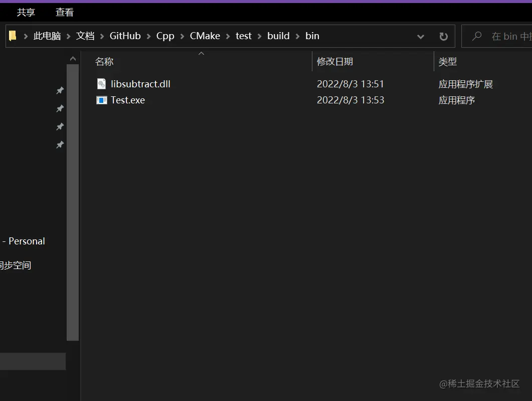Sort files by 修改日期 column
The height and width of the screenshot is (401, 532).
pos(334,61)
